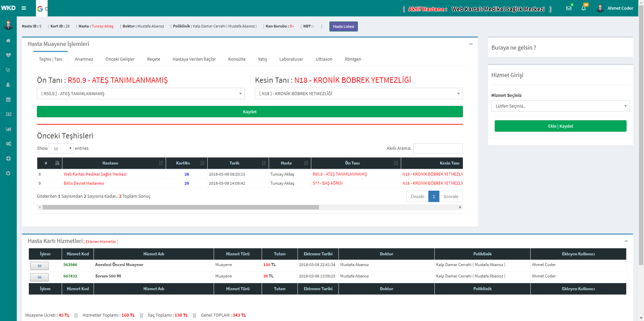Open the mail envelope with 4 badge
The height and width of the screenshot is (321, 644).
click(569, 8)
